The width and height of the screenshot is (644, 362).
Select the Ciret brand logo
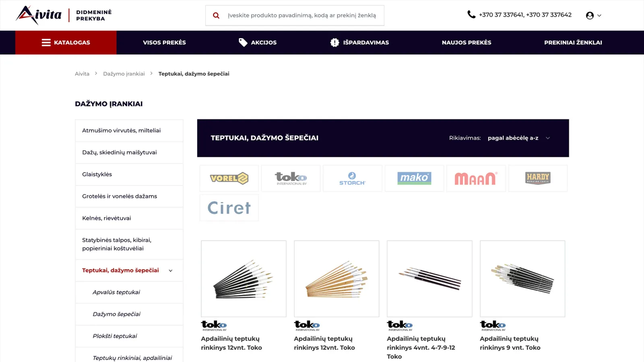click(229, 208)
